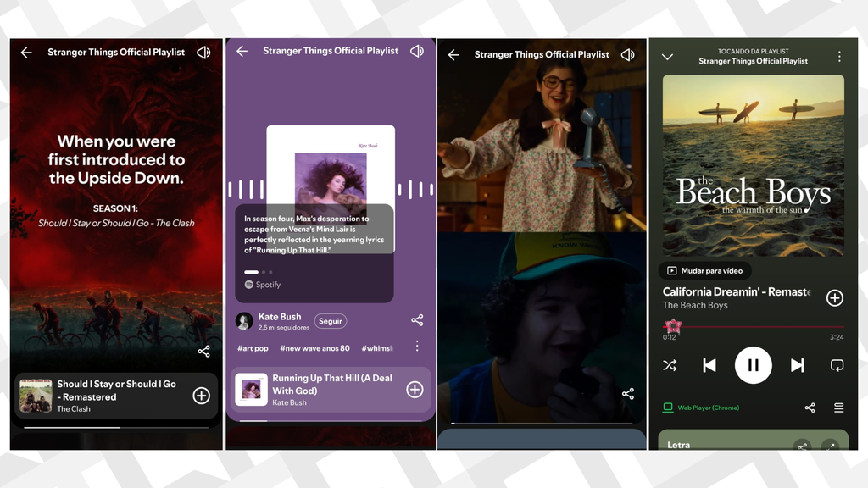This screenshot has width=868, height=488.
Task: Toggle shuffle mode in the player
Action: 670,365
